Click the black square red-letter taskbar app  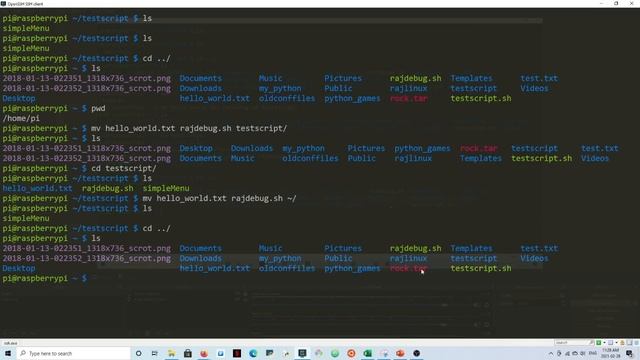pos(237,353)
